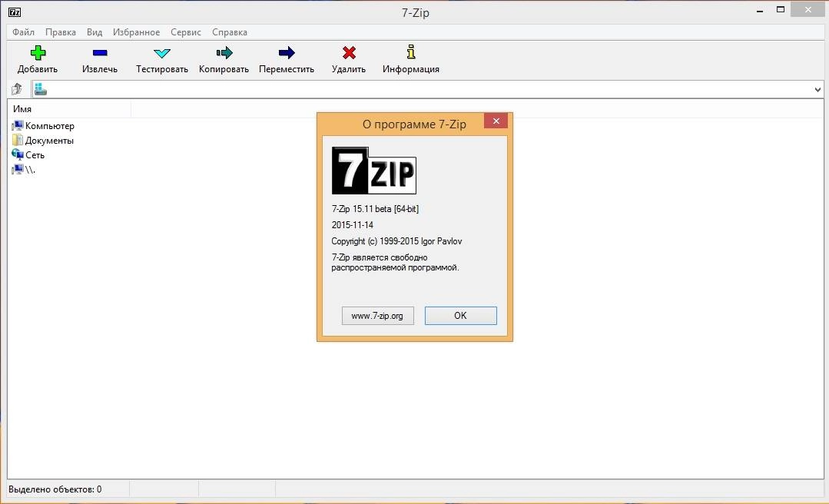Click the Переместить blue arrow icon
829x504 pixels.
(x=287, y=52)
